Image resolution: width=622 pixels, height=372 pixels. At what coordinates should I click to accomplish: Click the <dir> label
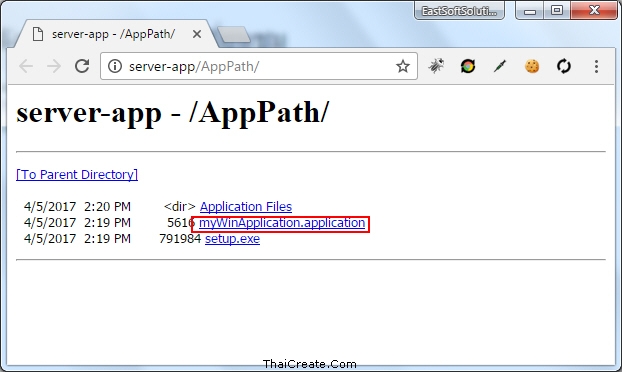pyautogui.click(x=180, y=207)
